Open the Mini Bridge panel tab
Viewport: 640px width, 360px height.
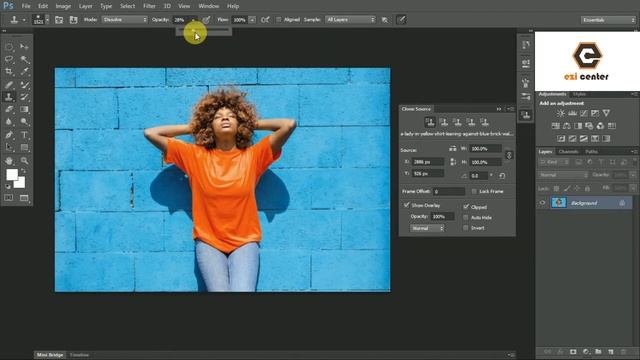50,355
